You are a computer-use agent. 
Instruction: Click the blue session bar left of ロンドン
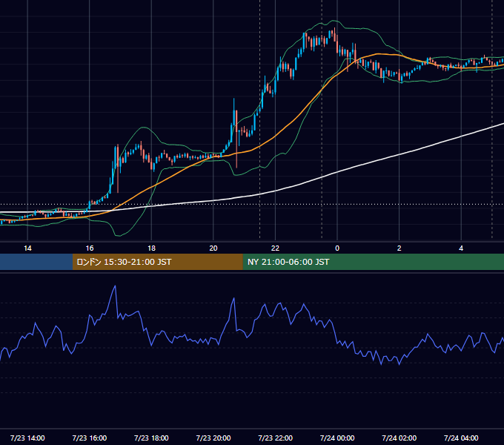pos(36,262)
